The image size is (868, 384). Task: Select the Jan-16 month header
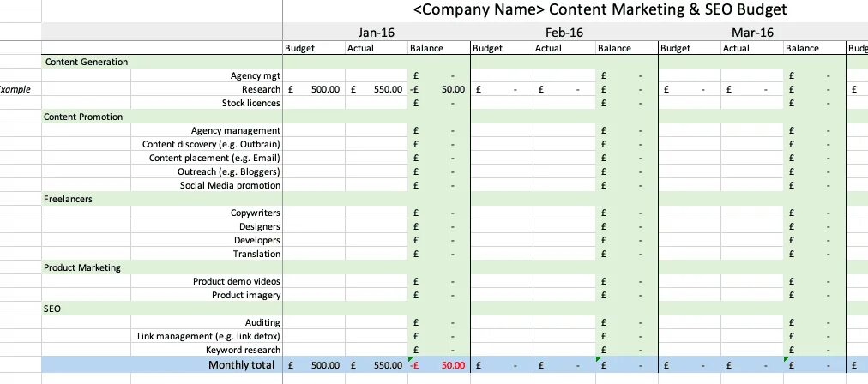[x=377, y=33]
